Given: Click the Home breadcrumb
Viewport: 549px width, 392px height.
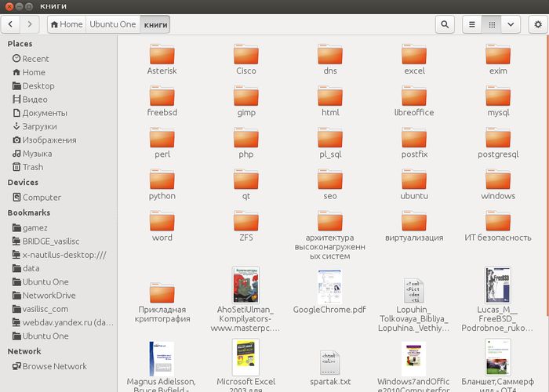Looking at the screenshot, I should point(67,24).
